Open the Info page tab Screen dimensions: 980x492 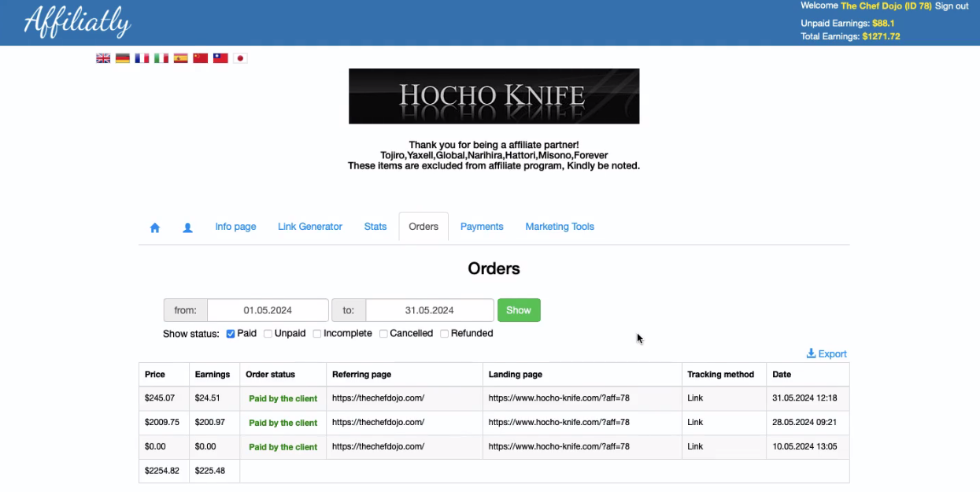click(235, 227)
